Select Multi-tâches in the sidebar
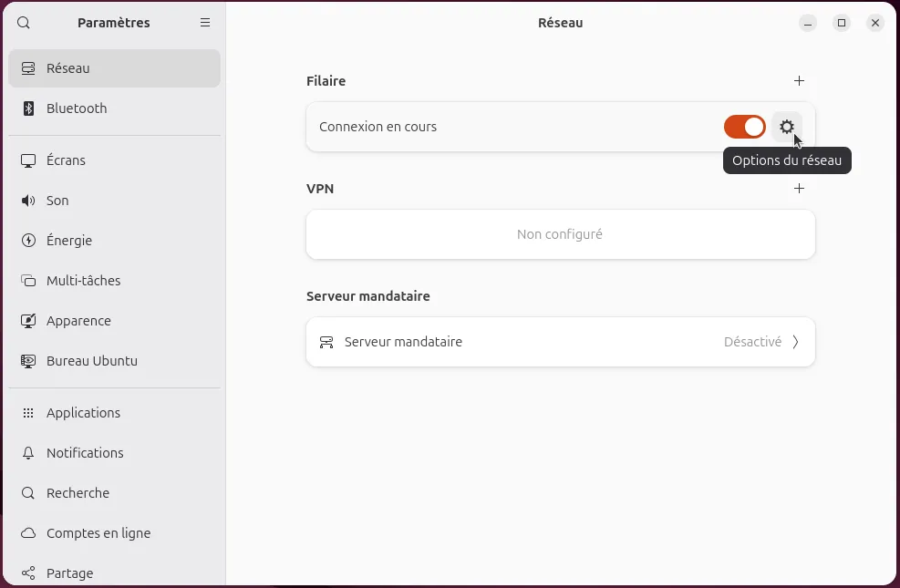Screen dimensions: 900x588 click(84, 281)
